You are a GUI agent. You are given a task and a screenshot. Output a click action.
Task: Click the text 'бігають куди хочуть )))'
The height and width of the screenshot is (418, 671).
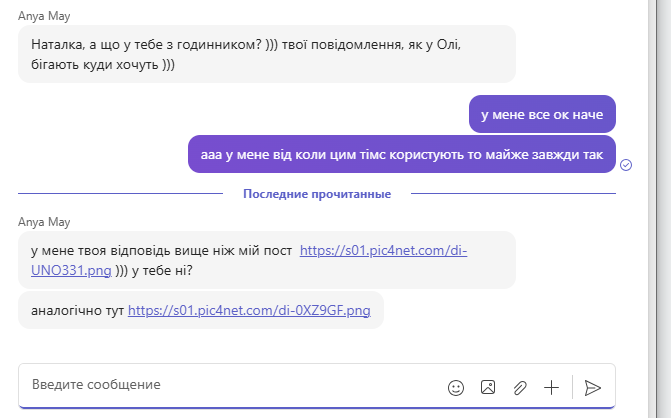(x=103, y=65)
